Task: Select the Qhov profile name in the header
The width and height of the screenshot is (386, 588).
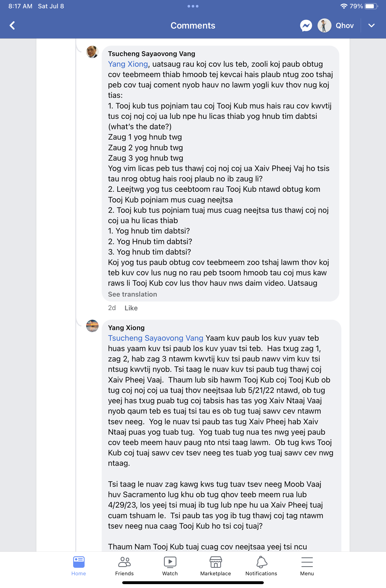Action: coord(344,25)
